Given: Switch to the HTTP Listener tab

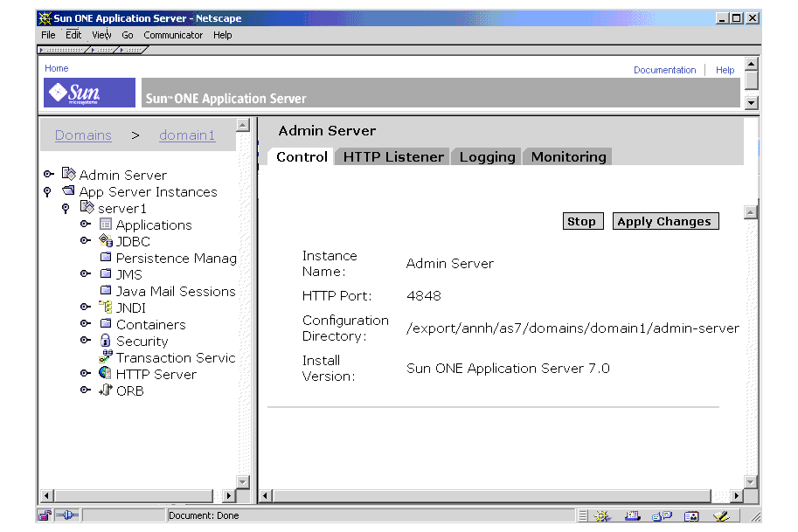Looking at the screenshot, I should tap(393, 156).
